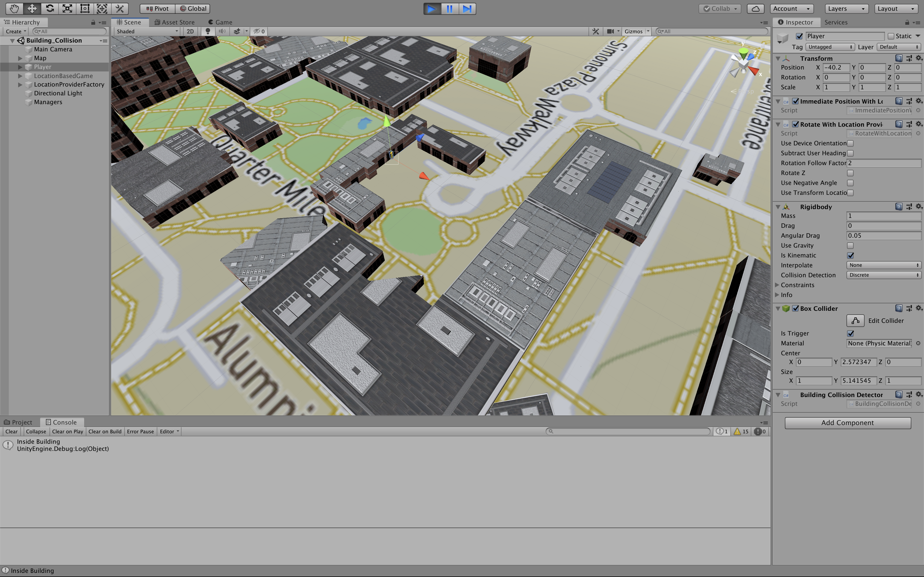Screen dimensions: 924x577
Task: Expand the Map hierarchy item
Action: (x=20, y=58)
